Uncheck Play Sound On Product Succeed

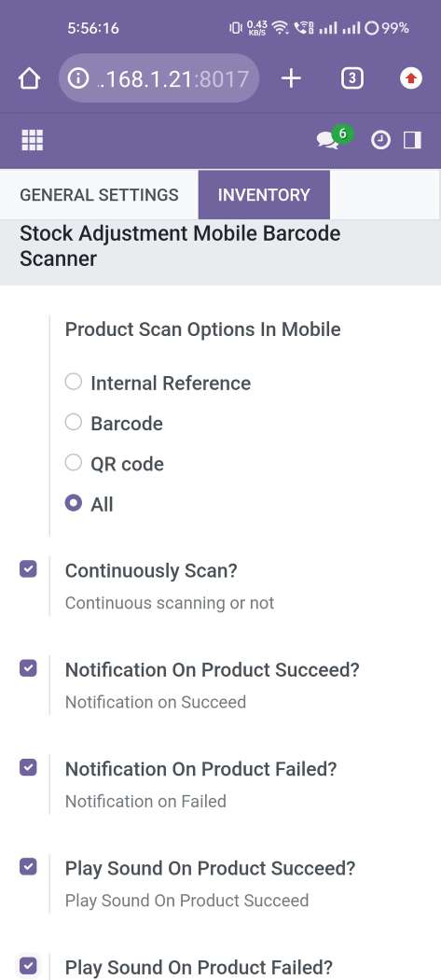(28, 866)
